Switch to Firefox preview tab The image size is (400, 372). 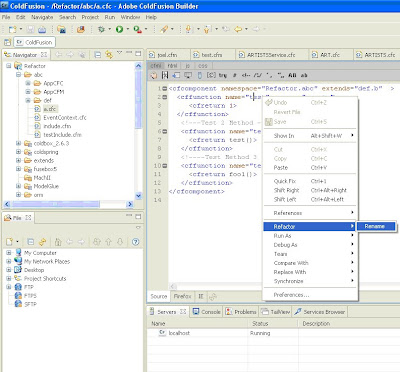coord(182,296)
